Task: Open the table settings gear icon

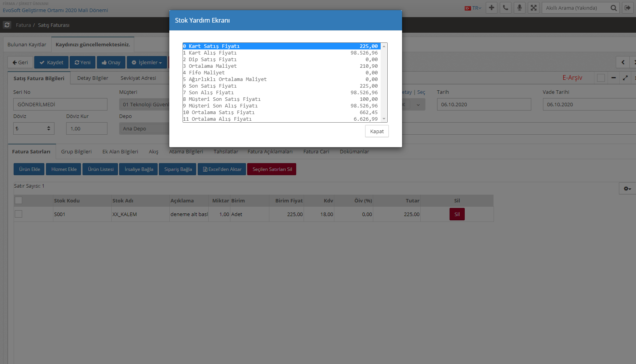Action: click(627, 188)
